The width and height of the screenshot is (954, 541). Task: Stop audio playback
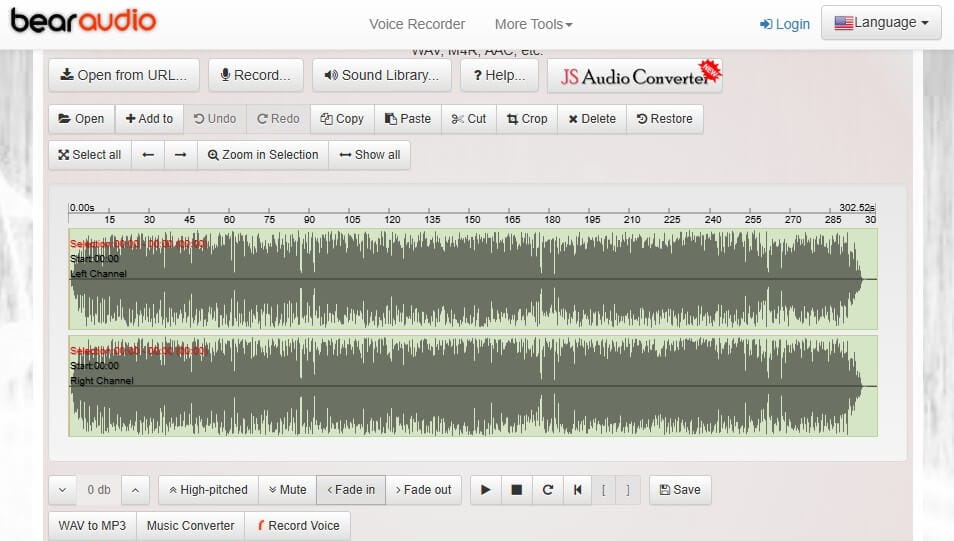[x=517, y=490]
